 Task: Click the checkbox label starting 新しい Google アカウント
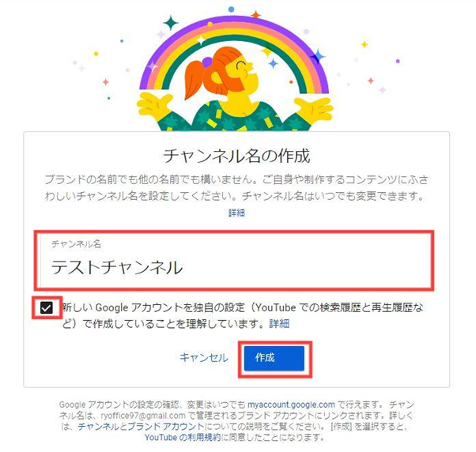tap(242, 316)
